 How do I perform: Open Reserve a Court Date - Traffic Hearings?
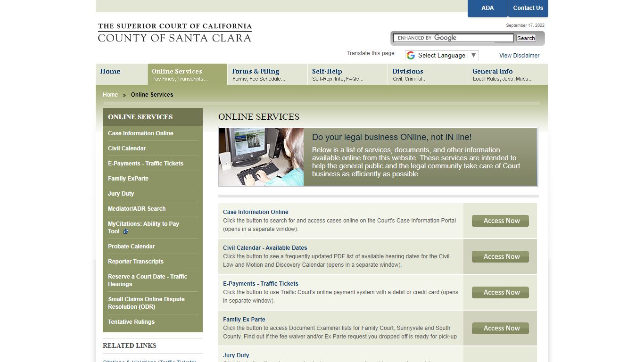148,280
